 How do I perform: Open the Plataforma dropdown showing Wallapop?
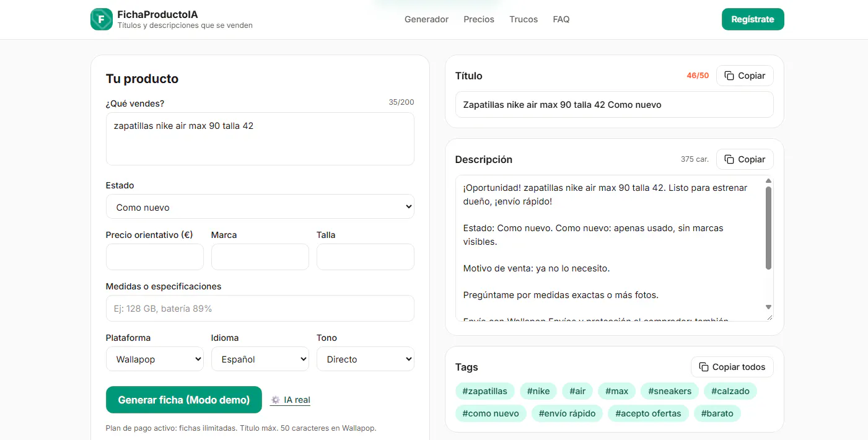coord(155,359)
